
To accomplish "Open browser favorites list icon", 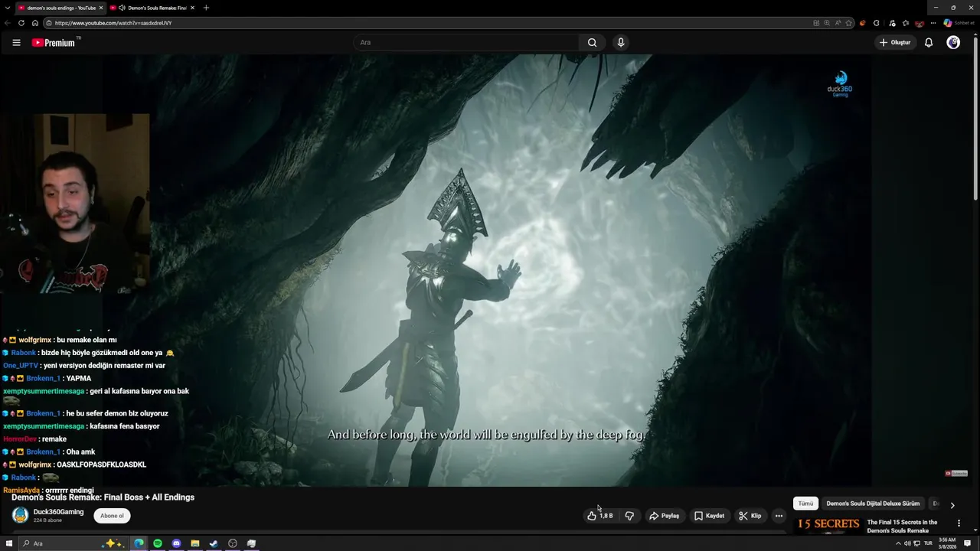I will coord(906,23).
